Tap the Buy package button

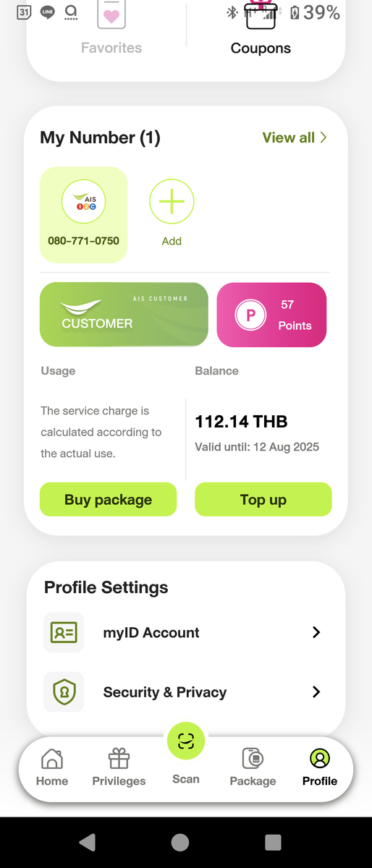click(108, 499)
